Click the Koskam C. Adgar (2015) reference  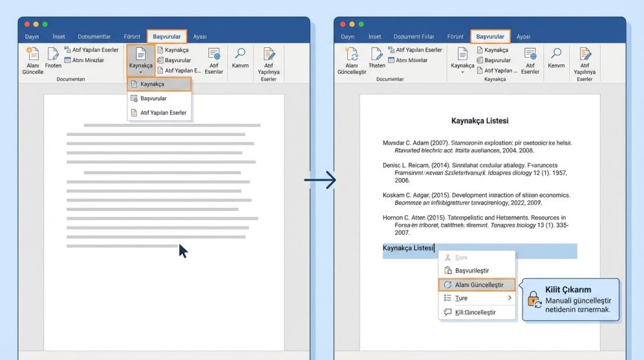tap(477, 199)
